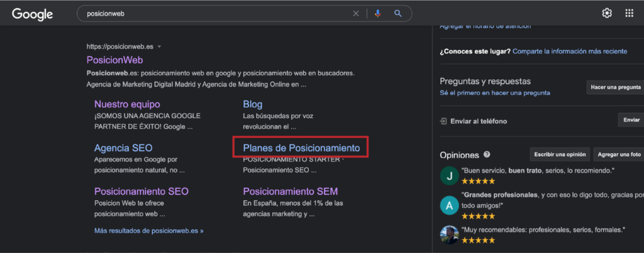
Task: Open the Nuestro equipo sitelink
Action: [127, 104]
